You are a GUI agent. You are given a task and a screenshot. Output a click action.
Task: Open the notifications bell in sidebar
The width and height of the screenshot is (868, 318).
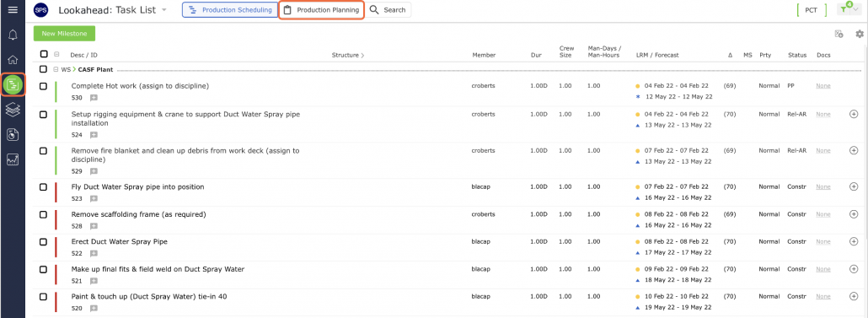pos(13,35)
